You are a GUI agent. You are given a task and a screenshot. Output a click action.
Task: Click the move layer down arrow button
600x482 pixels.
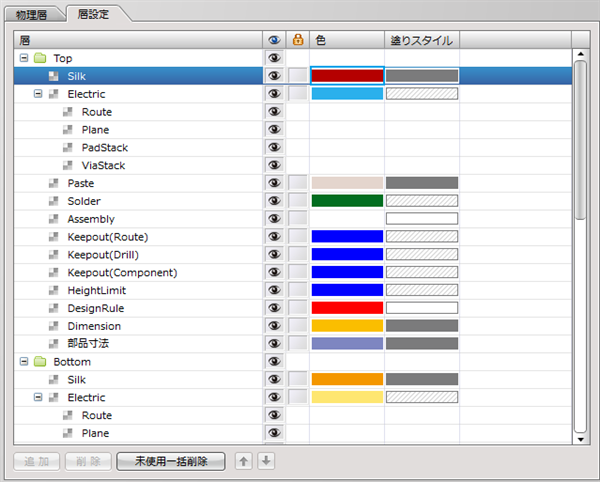pos(265,461)
